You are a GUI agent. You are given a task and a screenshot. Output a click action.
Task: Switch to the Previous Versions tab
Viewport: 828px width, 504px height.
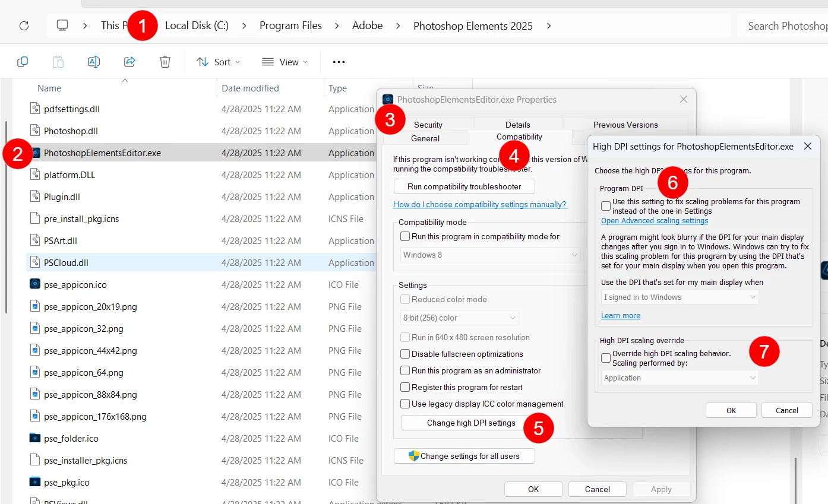coord(625,125)
